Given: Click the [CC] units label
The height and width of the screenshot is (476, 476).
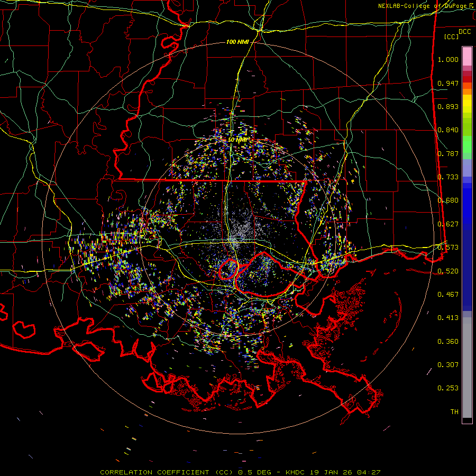Looking at the screenshot, I should (452, 36).
